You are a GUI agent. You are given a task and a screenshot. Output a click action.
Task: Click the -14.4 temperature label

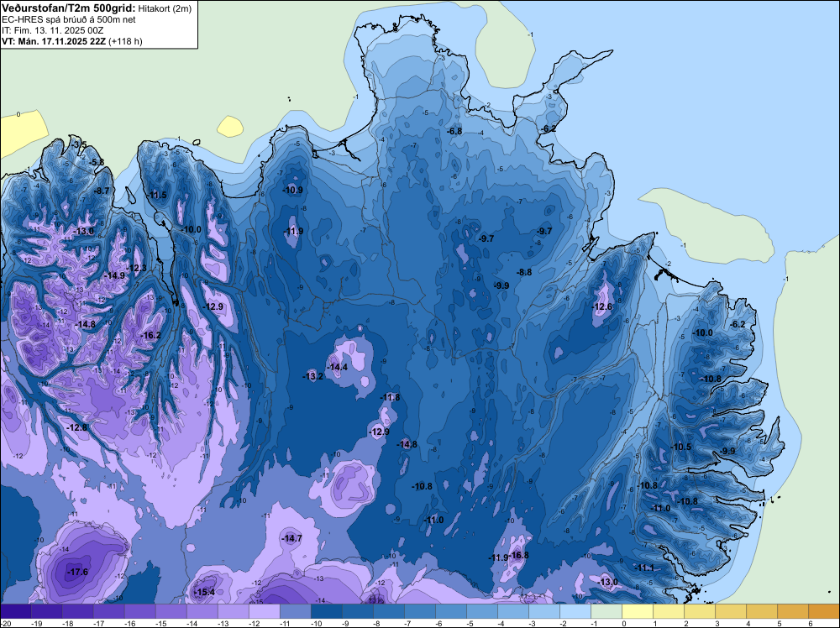point(338,367)
